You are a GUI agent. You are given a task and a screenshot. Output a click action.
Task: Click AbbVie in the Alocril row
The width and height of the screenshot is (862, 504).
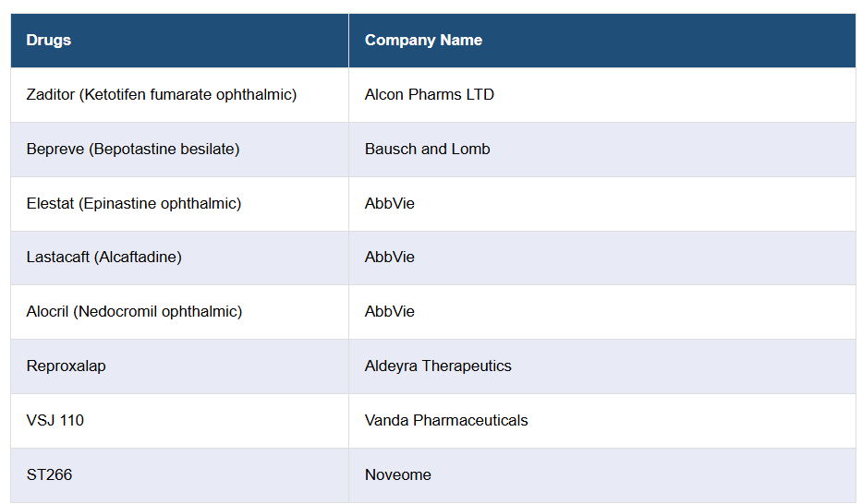390,312
